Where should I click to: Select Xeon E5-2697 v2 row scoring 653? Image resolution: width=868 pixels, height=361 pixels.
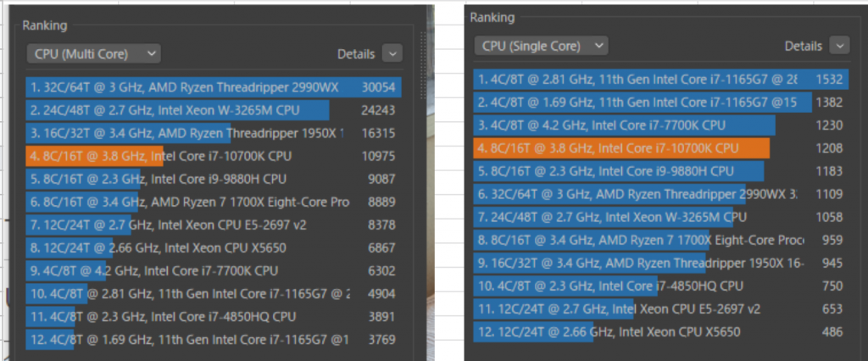(x=661, y=309)
